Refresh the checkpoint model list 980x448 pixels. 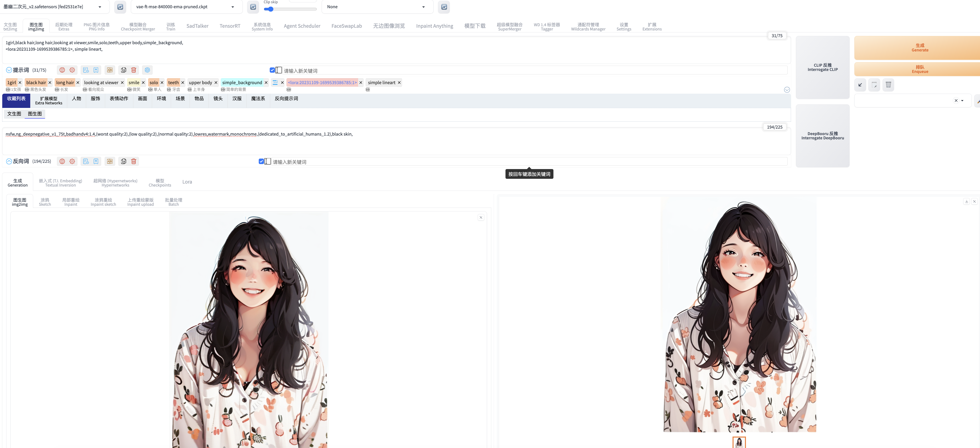click(x=120, y=7)
